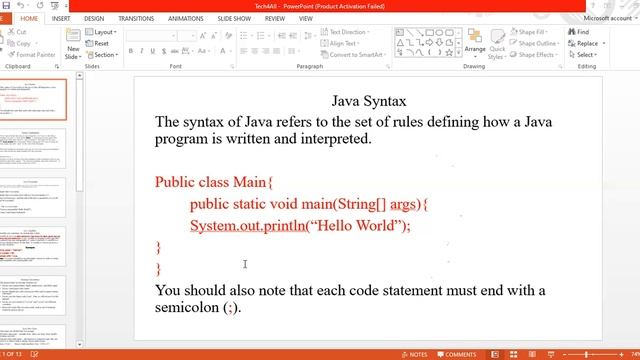Click the Save icon in quick access toolbar

(6, 6)
